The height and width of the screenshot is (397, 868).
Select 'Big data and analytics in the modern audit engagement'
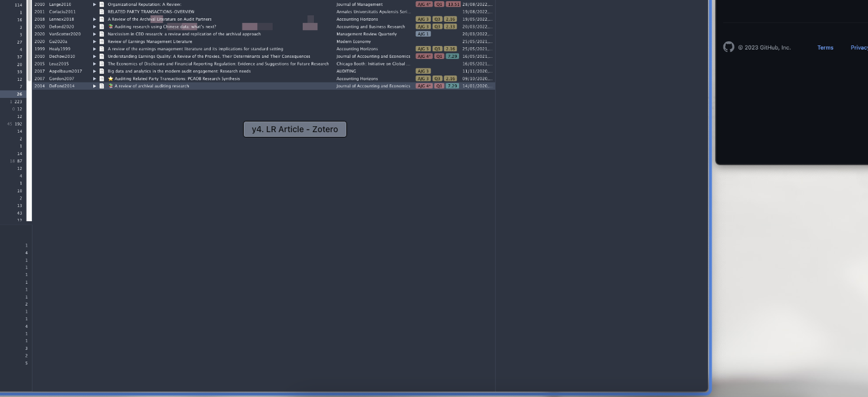click(x=179, y=71)
